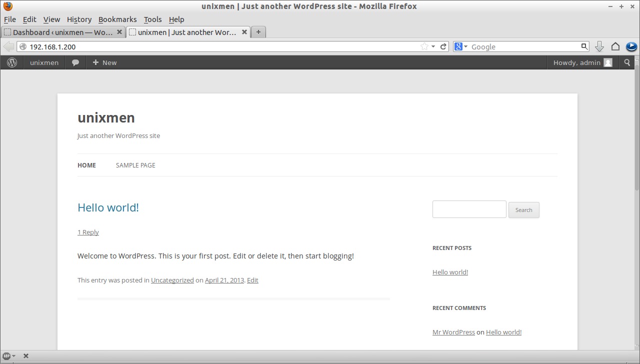Screen dimensions: 640x364
Task: Switch to the Dashboard ‹ unixmen tab
Action: click(x=63, y=32)
